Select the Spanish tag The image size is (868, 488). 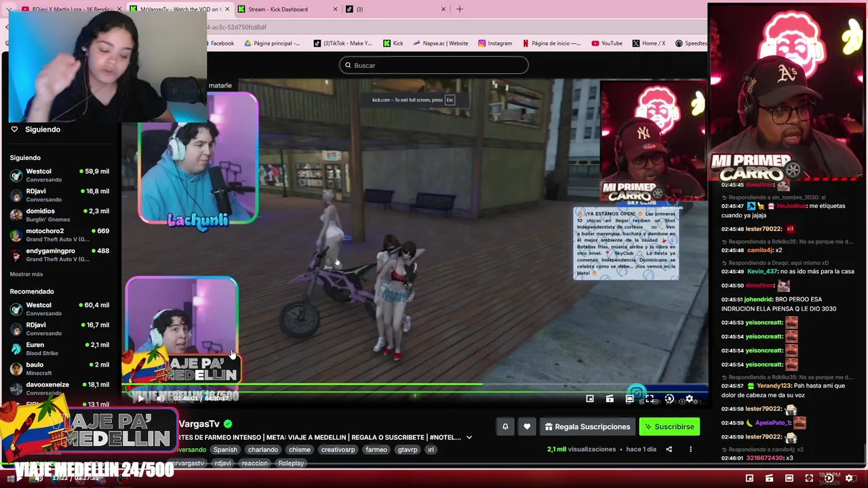[x=225, y=449]
